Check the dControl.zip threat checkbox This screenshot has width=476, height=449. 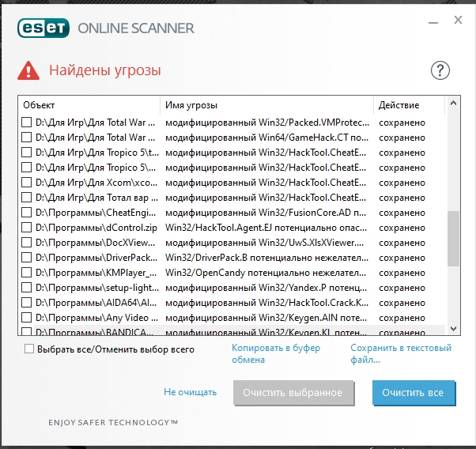[27, 228]
